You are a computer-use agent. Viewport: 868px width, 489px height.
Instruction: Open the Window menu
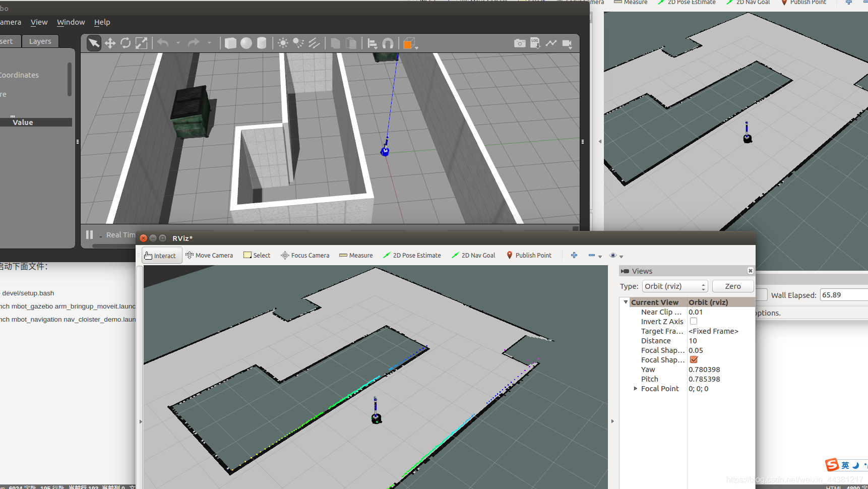(71, 22)
